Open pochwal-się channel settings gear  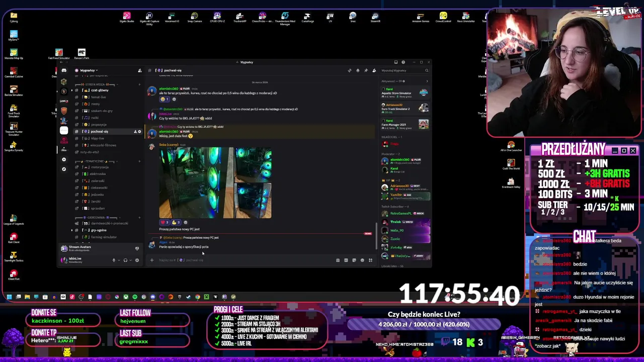click(139, 132)
